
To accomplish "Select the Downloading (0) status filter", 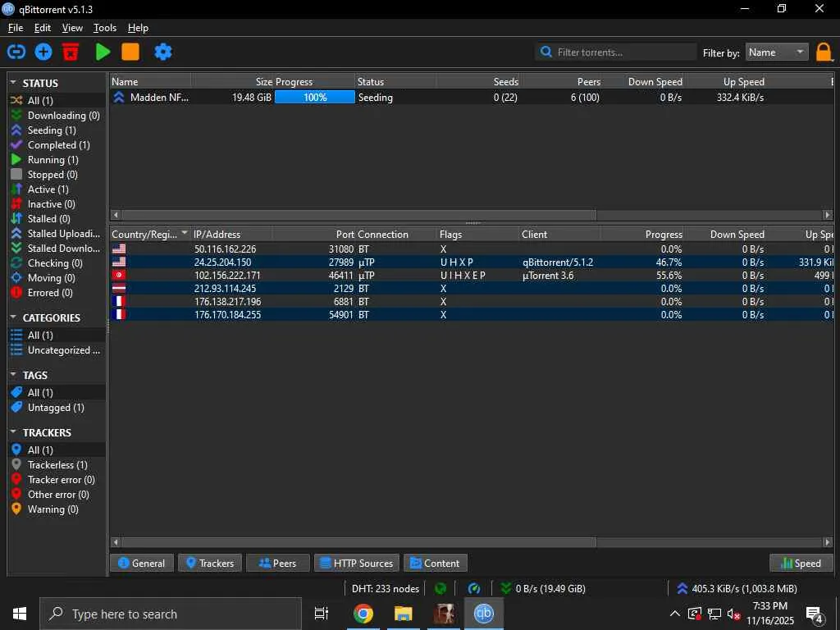I will 57,115.
